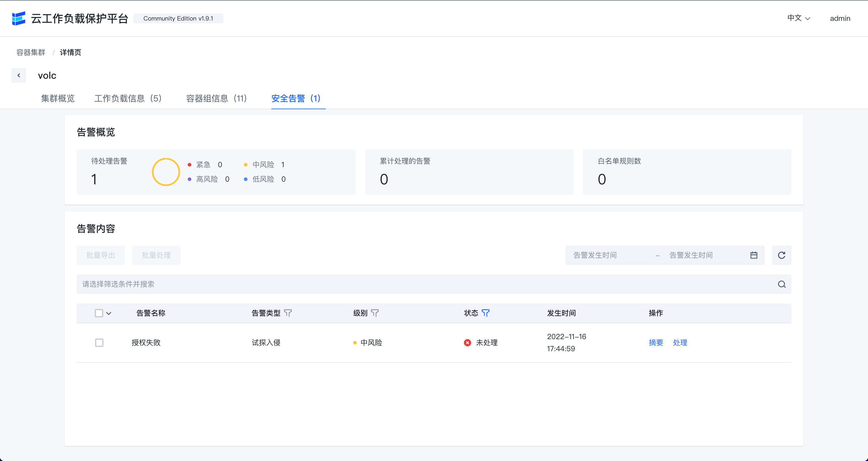The image size is (868, 461).
Task: Click the calendar icon in date picker
Action: tap(754, 255)
